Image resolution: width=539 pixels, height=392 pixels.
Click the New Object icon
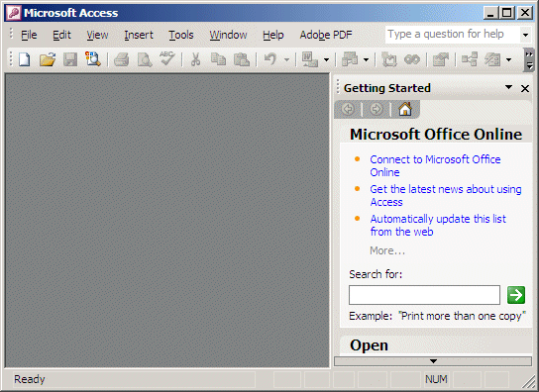[492, 59]
